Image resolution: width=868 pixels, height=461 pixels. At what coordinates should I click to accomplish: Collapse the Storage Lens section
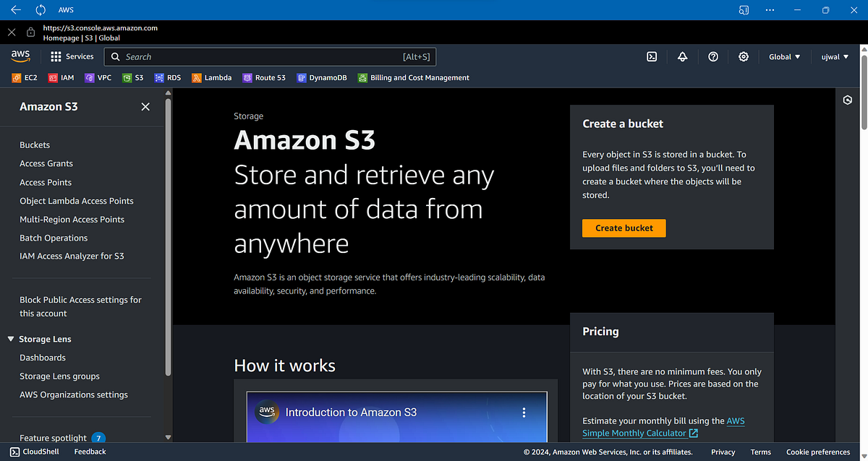[10, 338]
